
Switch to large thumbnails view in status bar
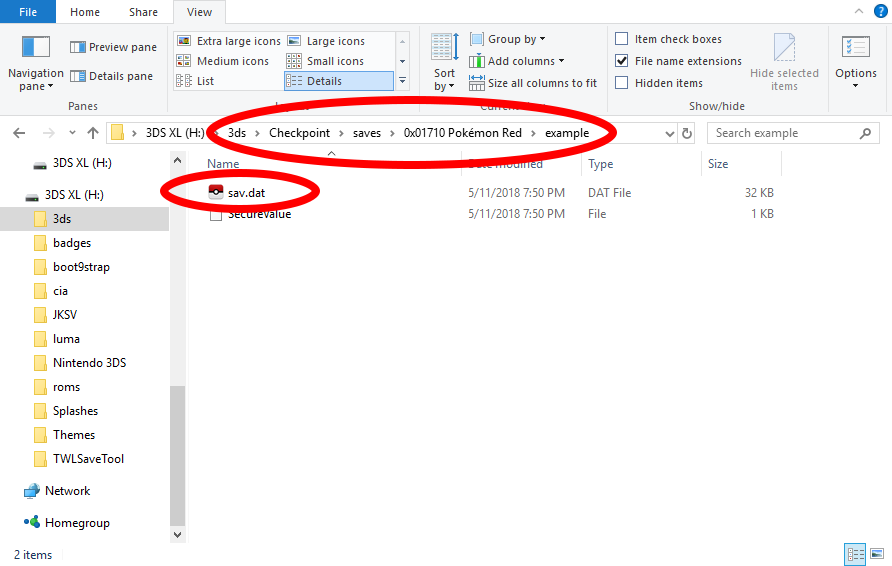pos(877,554)
